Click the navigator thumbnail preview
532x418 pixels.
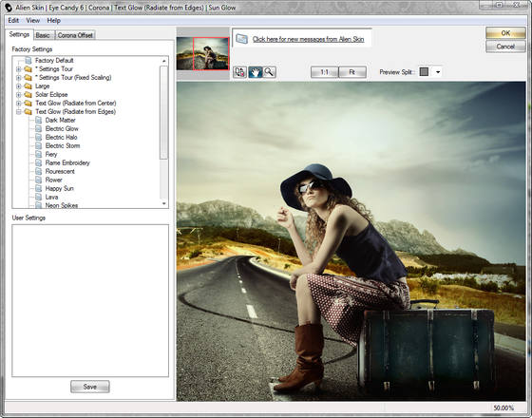click(x=202, y=53)
